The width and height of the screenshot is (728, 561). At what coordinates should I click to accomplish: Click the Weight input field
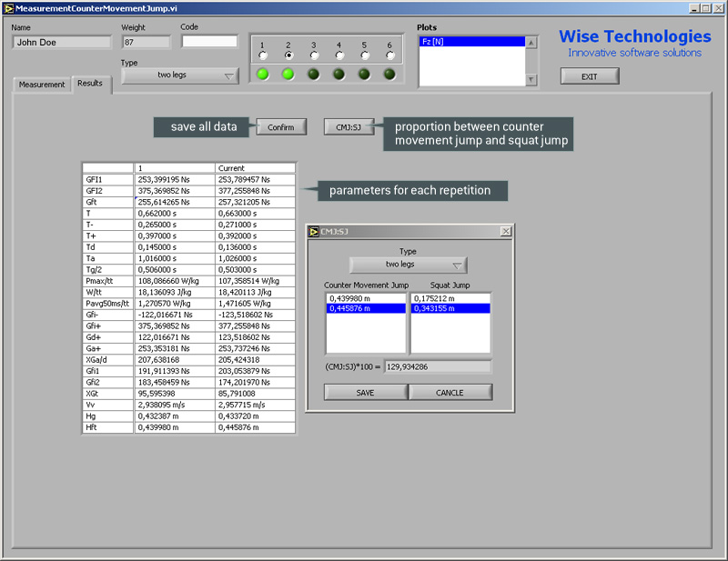(x=147, y=42)
